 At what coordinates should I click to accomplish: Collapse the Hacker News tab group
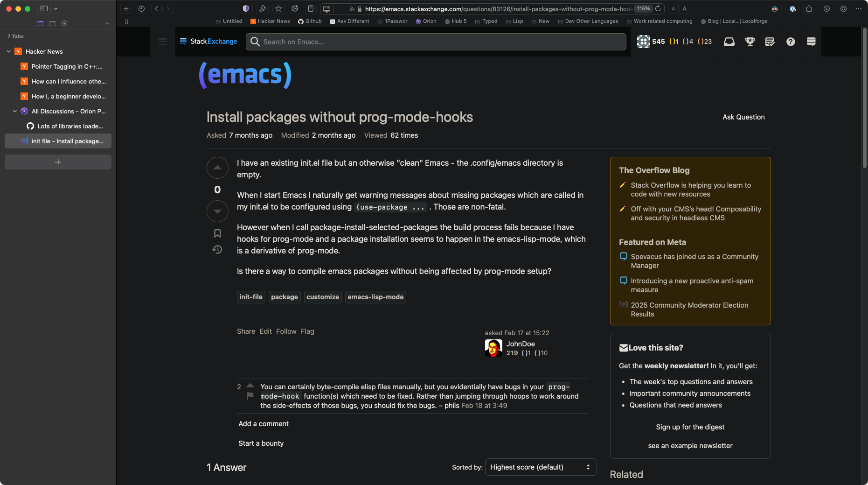[9, 51]
